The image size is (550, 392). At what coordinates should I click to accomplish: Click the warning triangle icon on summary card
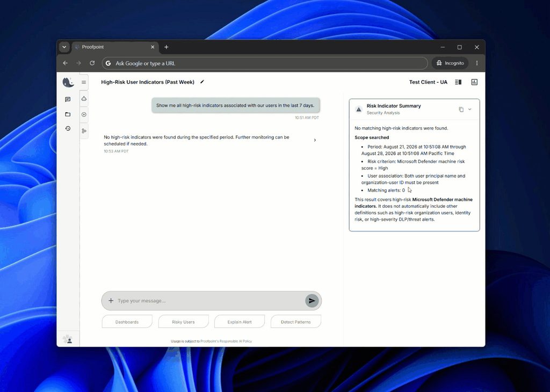(358, 110)
